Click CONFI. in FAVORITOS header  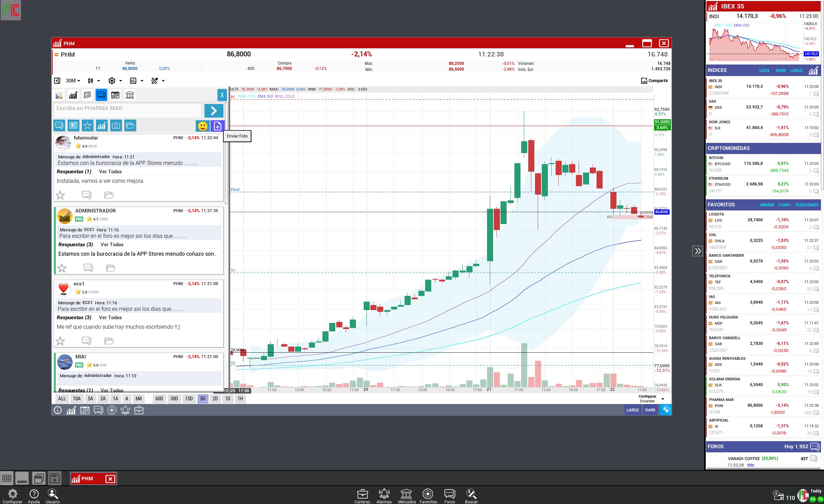(784, 205)
